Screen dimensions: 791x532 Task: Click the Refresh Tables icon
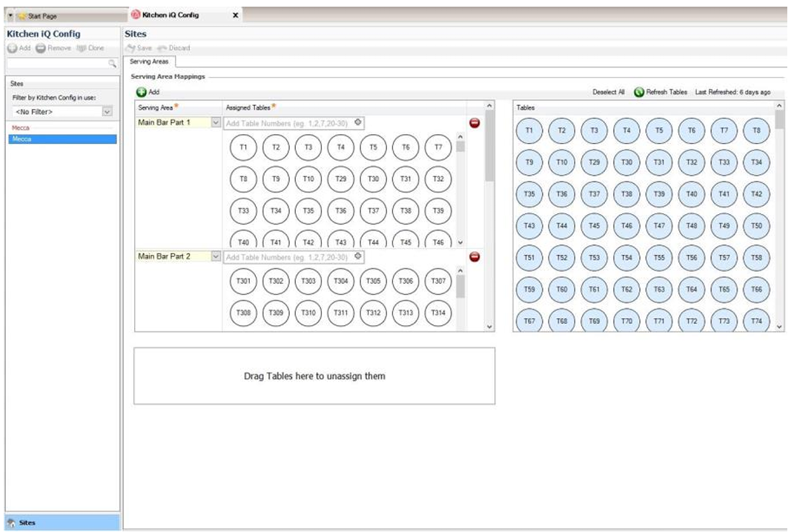(x=639, y=92)
